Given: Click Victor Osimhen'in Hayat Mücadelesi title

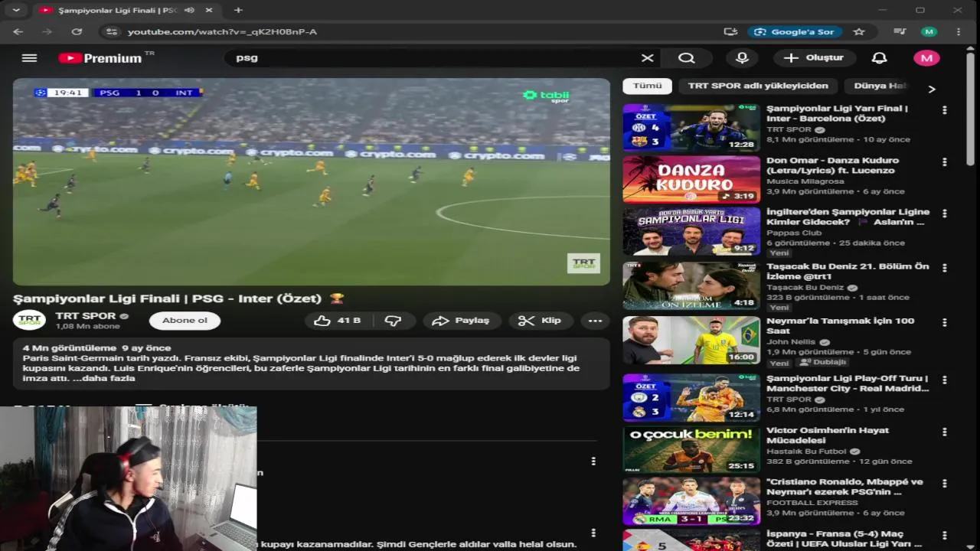Looking at the screenshot, I should point(828,435).
